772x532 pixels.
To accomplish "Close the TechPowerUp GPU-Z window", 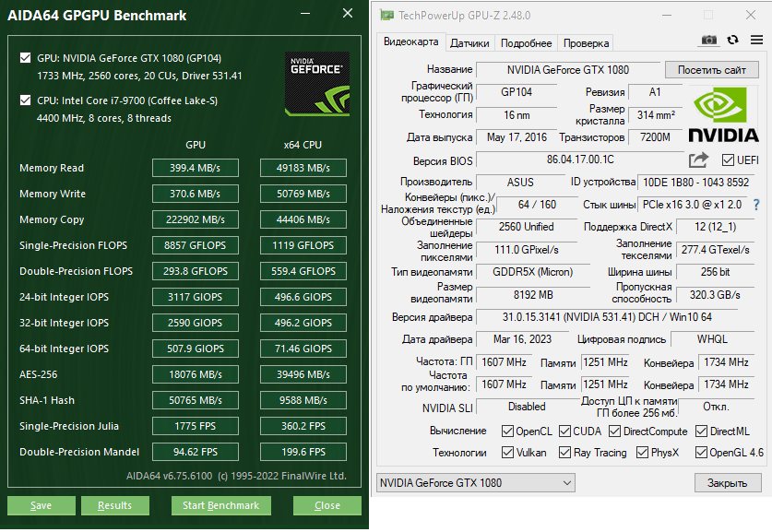I will 751,16.
